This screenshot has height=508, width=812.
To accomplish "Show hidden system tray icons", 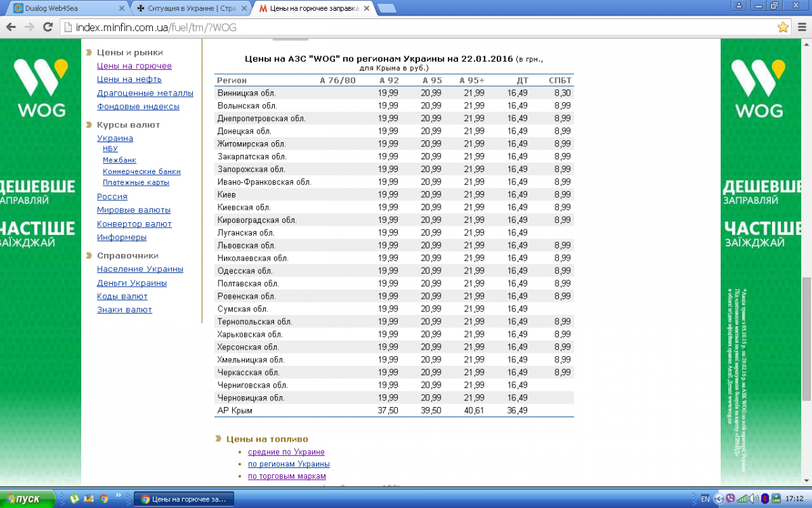I will click(719, 499).
